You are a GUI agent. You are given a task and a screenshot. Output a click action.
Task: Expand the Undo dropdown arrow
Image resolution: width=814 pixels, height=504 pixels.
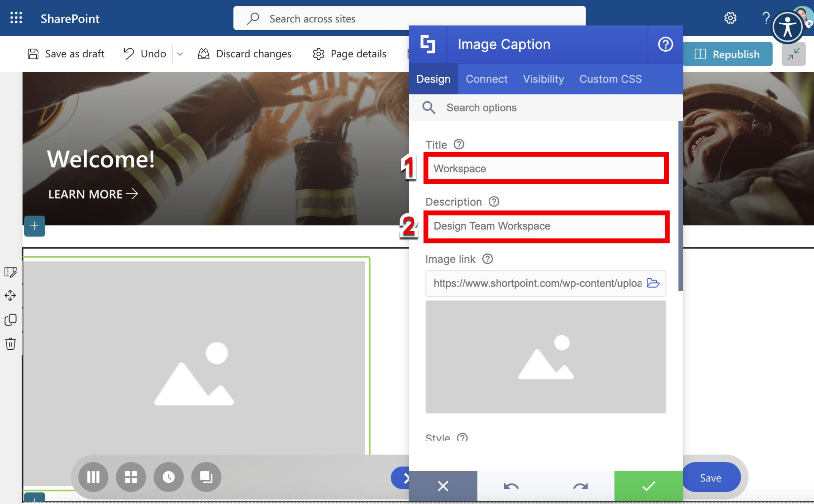coord(180,54)
